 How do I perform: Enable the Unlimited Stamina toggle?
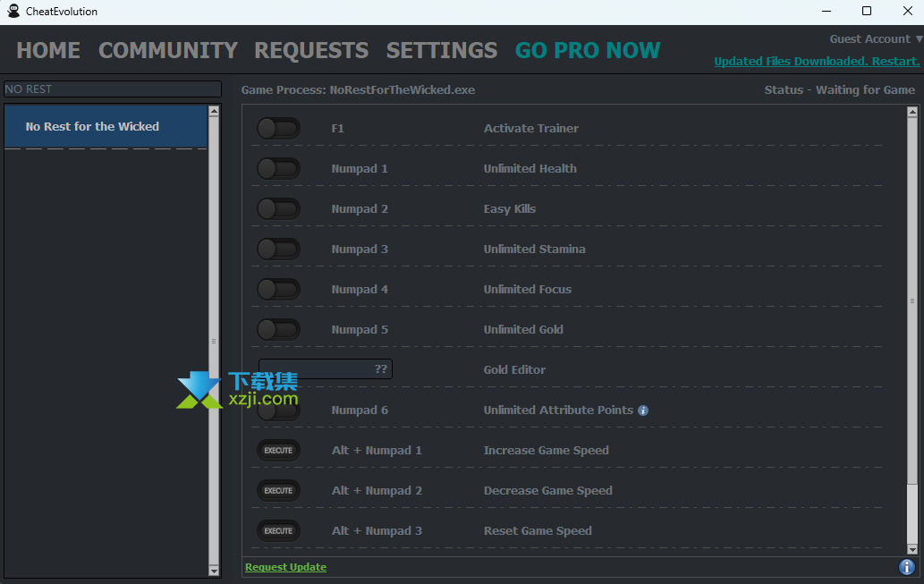pos(278,249)
